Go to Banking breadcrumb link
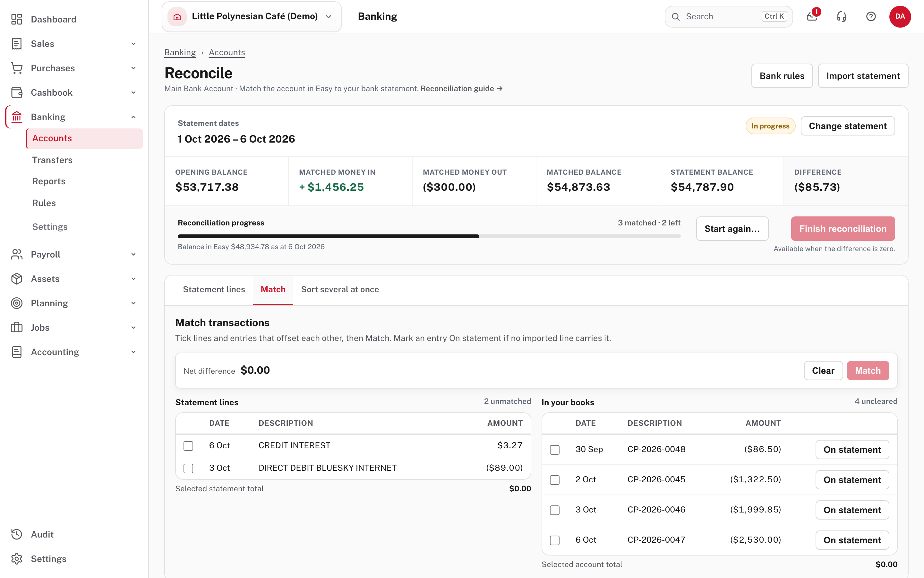The height and width of the screenshot is (578, 924). pos(180,52)
